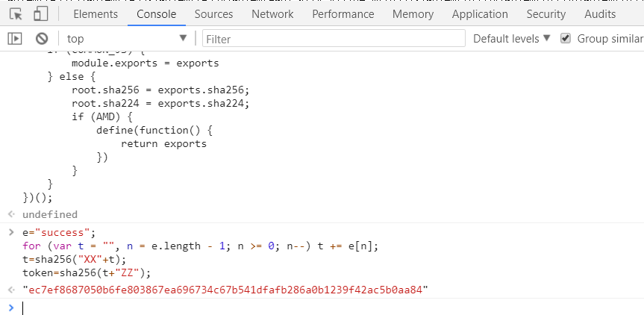Select the inspect element picker tool
The image size is (644, 315).
point(16,14)
